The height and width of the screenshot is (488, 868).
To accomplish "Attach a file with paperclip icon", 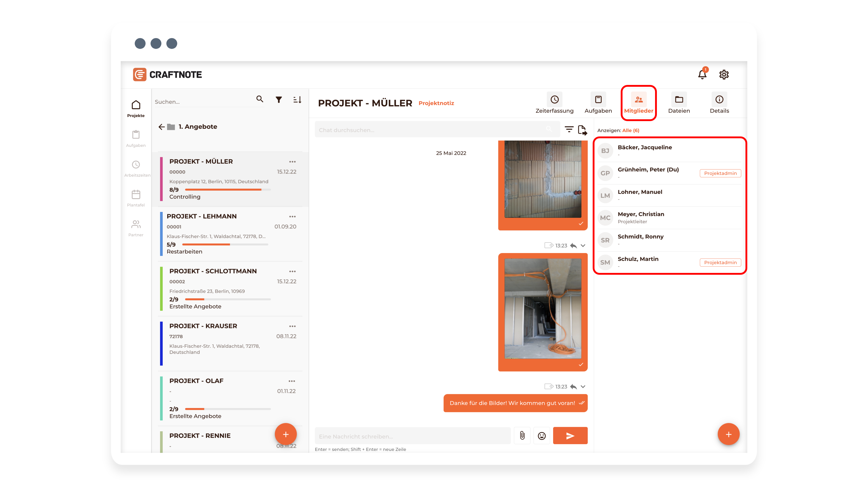I will pyautogui.click(x=522, y=435).
